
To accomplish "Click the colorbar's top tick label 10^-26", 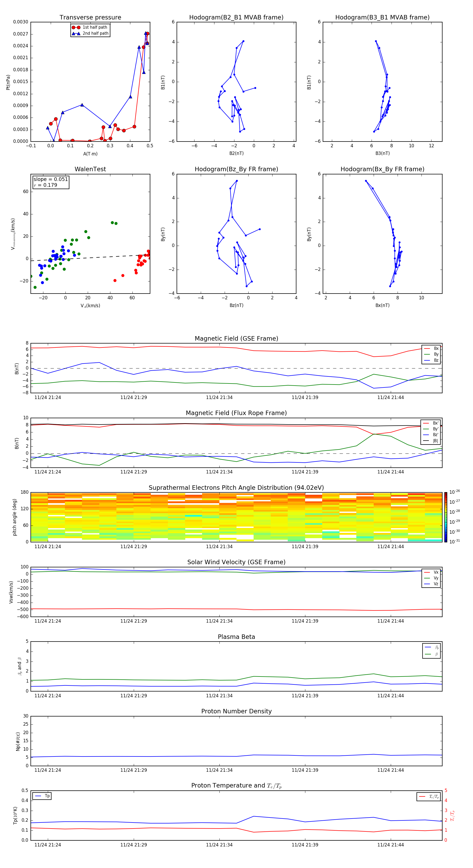I will (x=455, y=492).
